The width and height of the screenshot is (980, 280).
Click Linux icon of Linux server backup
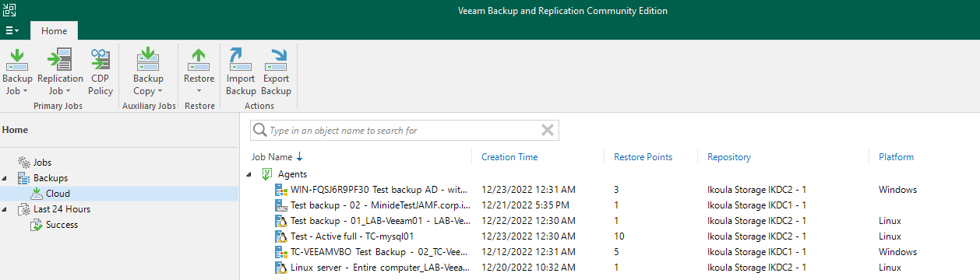[x=281, y=268]
